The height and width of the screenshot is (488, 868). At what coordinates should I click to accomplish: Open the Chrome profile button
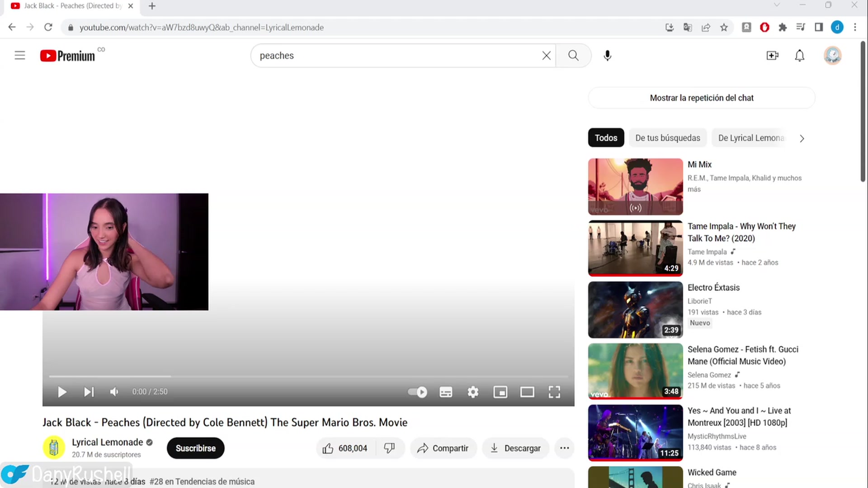point(837,28)
